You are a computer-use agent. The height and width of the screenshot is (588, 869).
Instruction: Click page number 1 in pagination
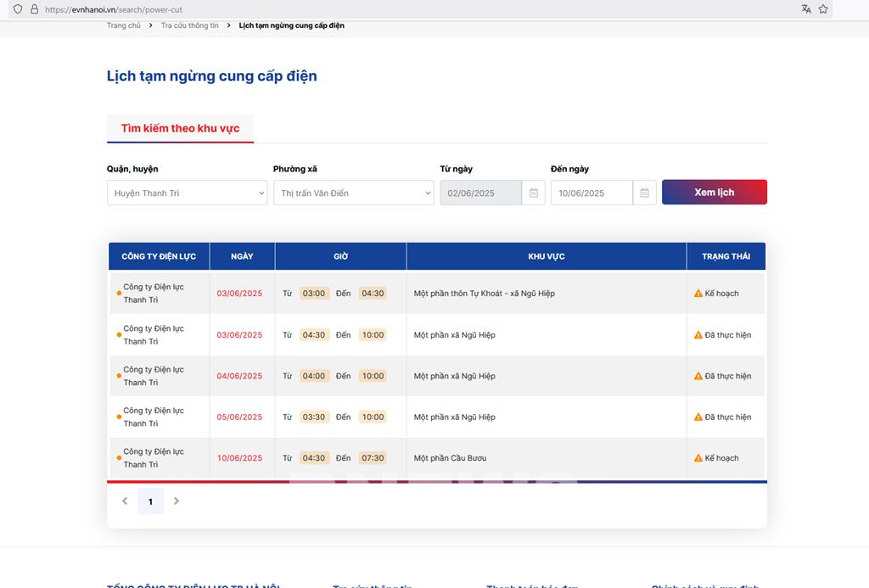(150, 501)
